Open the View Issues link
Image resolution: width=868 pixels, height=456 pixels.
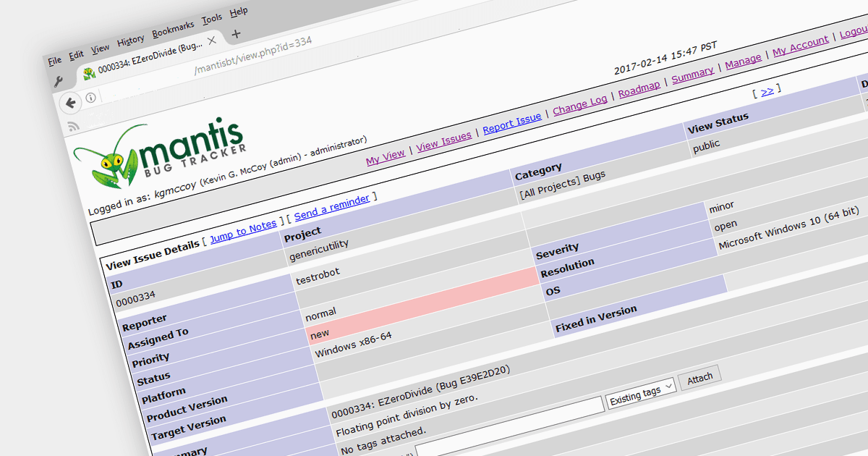click(444, 141)
